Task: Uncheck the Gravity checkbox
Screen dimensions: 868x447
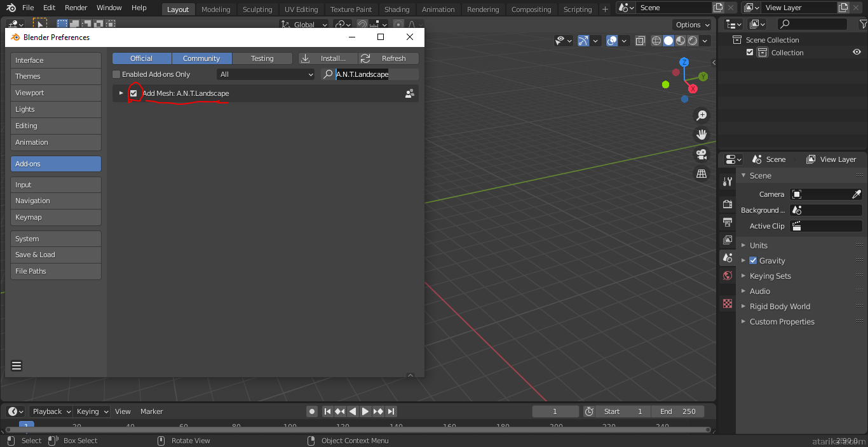Action: [x=753, y=260]
